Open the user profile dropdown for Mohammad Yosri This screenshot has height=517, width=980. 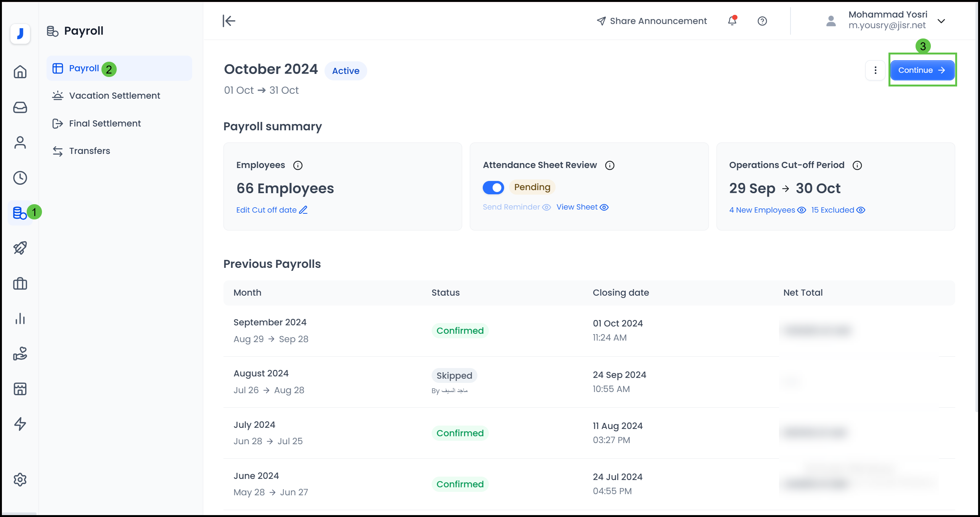click(941, 21)
